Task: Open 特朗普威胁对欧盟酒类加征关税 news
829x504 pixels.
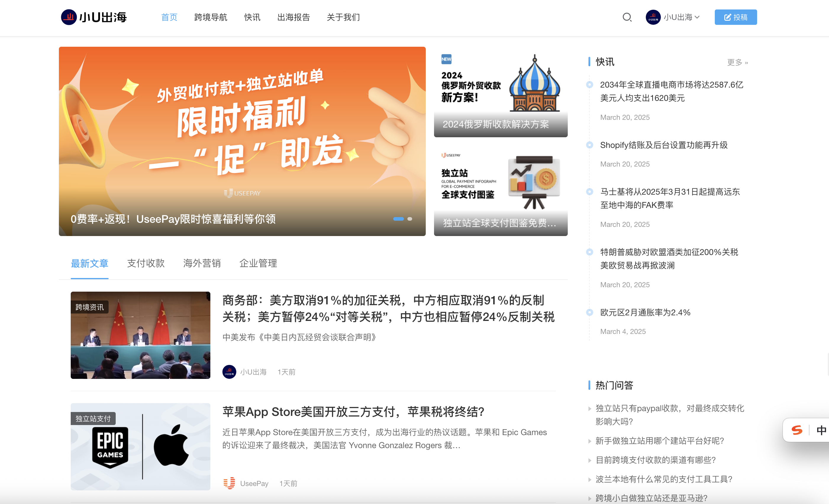Action: pyautogui.click(x=669, y=259)
